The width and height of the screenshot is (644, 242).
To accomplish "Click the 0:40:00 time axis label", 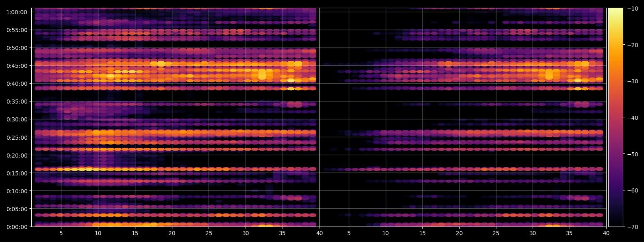I will [x=17, y=84].
